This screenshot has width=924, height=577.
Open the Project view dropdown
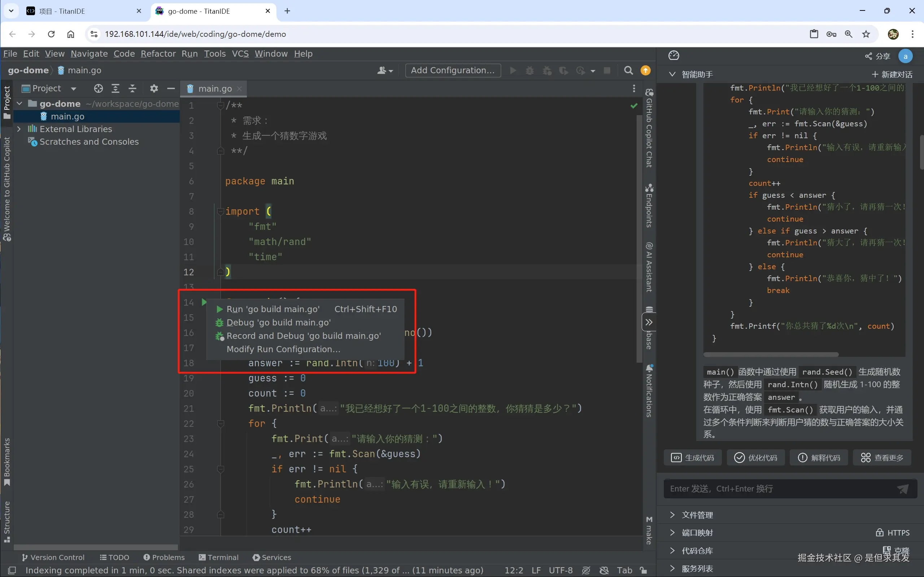(74, 88)
